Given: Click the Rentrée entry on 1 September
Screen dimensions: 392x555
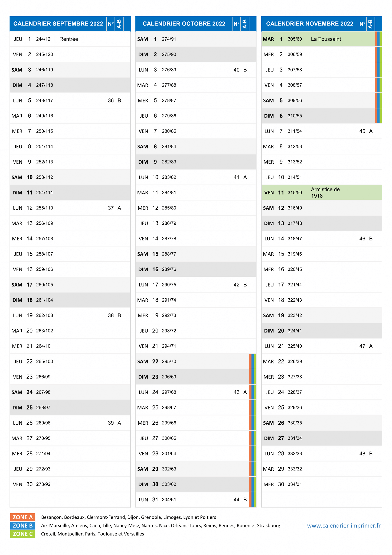Looking at the screenshot, I should coord(69,39).
